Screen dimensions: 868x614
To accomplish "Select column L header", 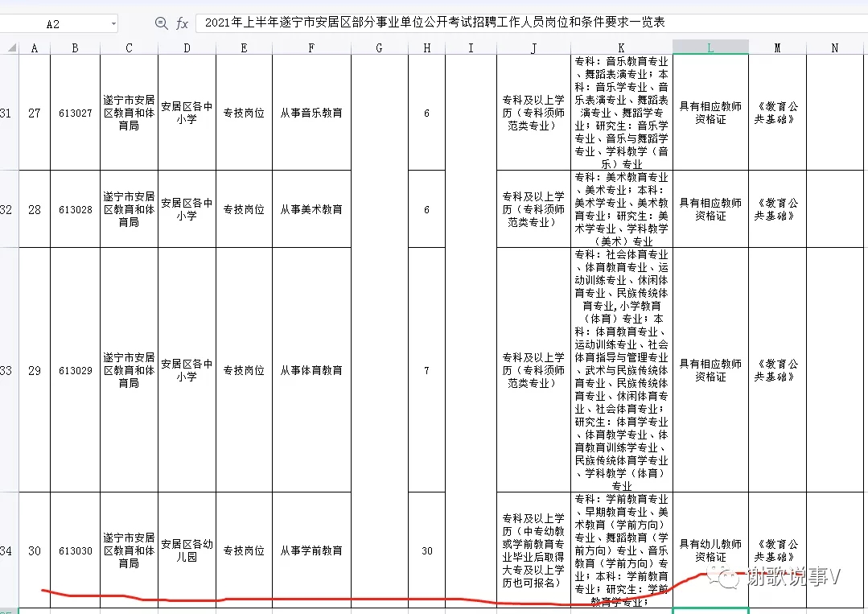I will [710, 47].
